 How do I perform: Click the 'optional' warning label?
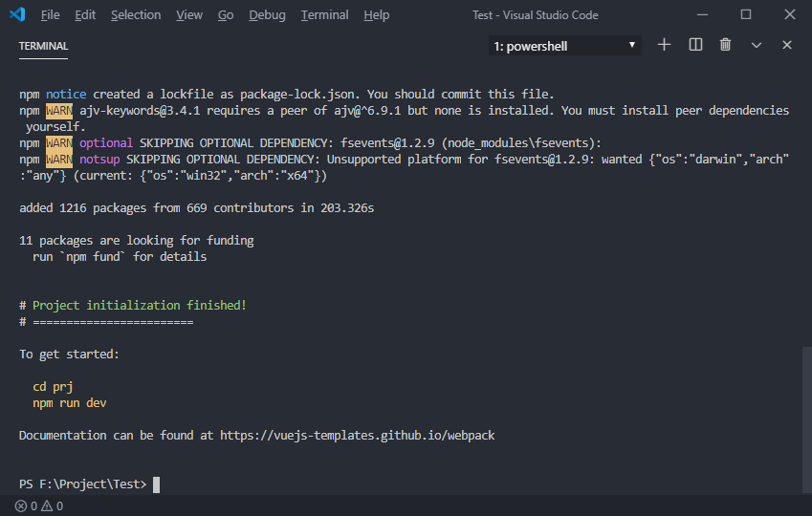[x=106, y=143]
